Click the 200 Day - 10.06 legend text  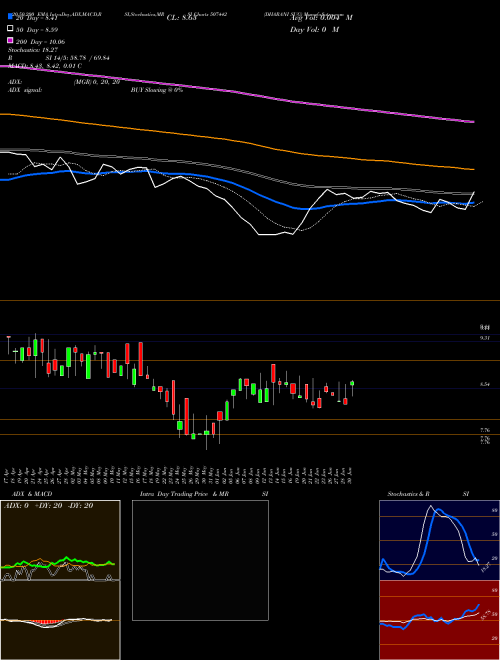click(x=40, y=41)
